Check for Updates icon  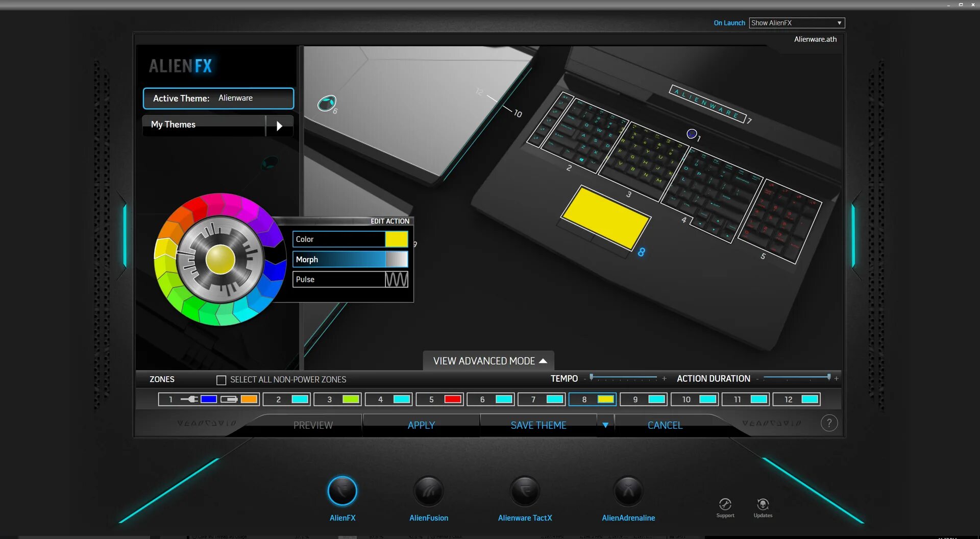[763, 504]
